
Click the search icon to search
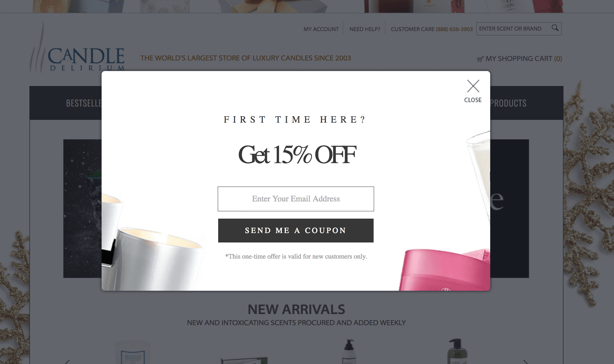[x=556, y=28]
